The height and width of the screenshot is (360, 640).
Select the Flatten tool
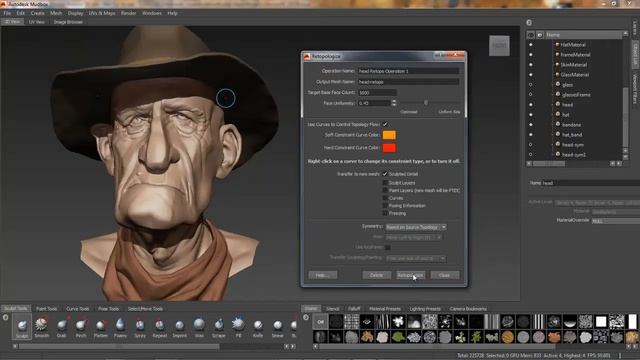coord(100,327)
